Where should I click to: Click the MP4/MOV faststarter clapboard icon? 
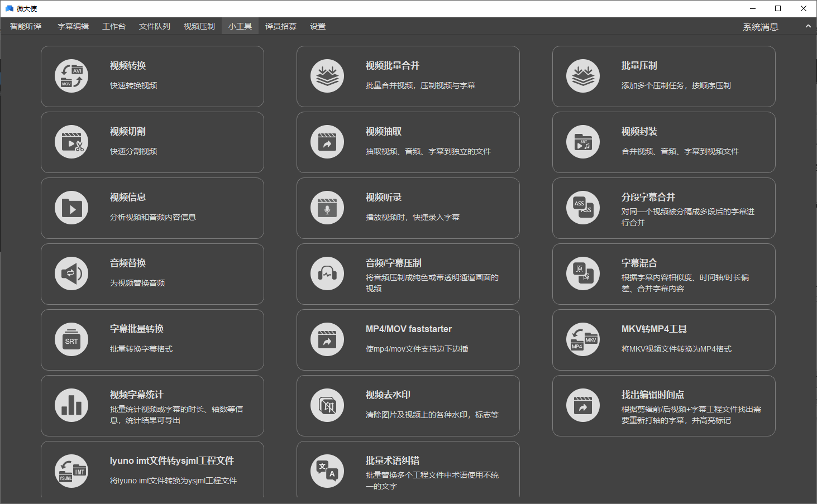click(327, 339)
